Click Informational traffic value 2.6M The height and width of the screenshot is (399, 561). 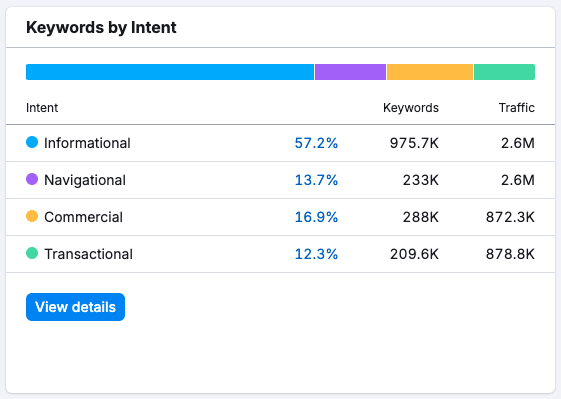[x=518, y=143]
